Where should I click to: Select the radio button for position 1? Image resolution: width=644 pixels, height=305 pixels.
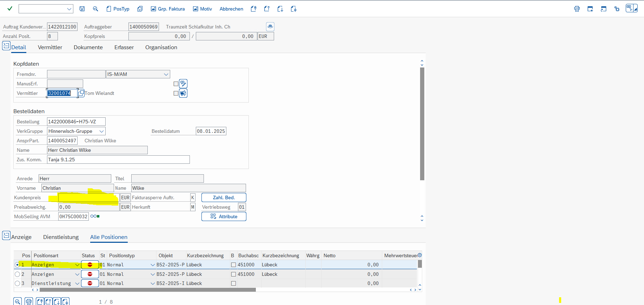tap(17, 265)
